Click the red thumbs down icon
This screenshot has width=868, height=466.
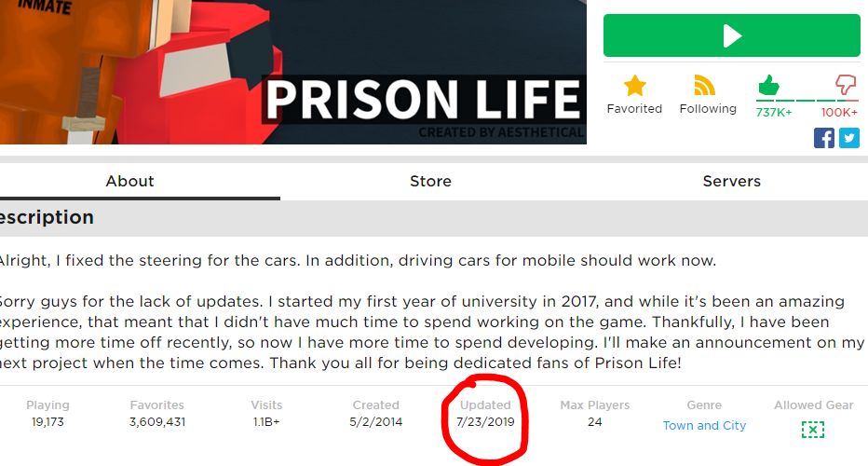846,86
